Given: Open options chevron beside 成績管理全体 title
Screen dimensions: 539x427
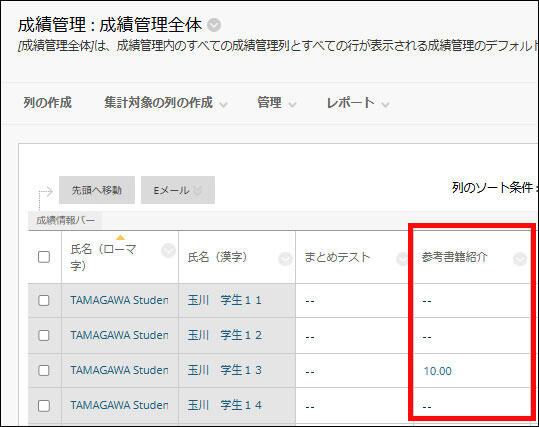Looking at the screenshot, I should click(214, 25).
